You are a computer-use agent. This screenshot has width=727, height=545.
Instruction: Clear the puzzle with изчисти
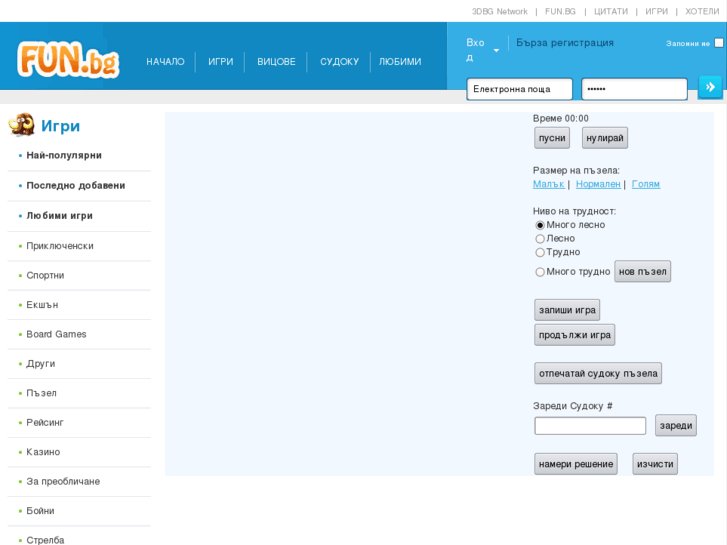point(655,464)
